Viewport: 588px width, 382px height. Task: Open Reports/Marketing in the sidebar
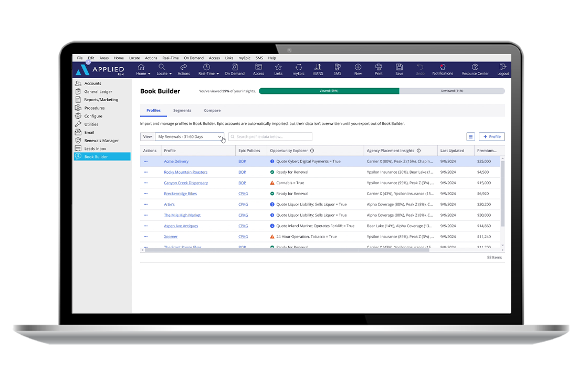tap(102, 100)
